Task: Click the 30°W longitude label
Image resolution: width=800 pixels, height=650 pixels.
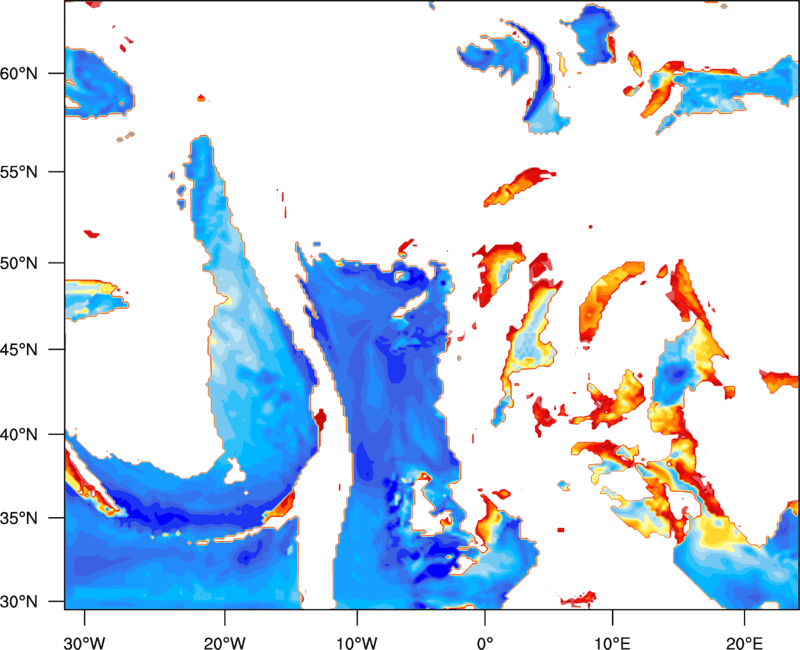Action: 84,643
